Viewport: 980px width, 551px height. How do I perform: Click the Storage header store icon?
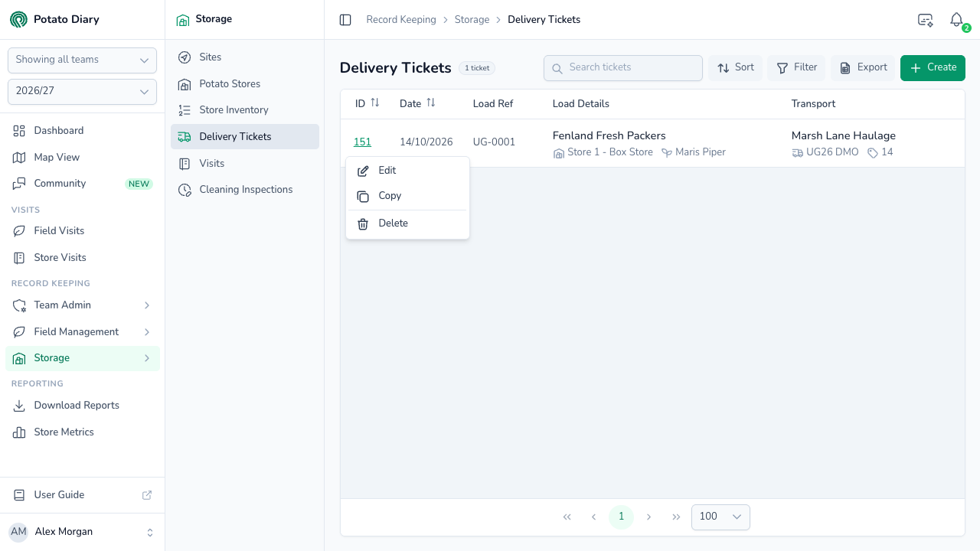coord(182,20)
